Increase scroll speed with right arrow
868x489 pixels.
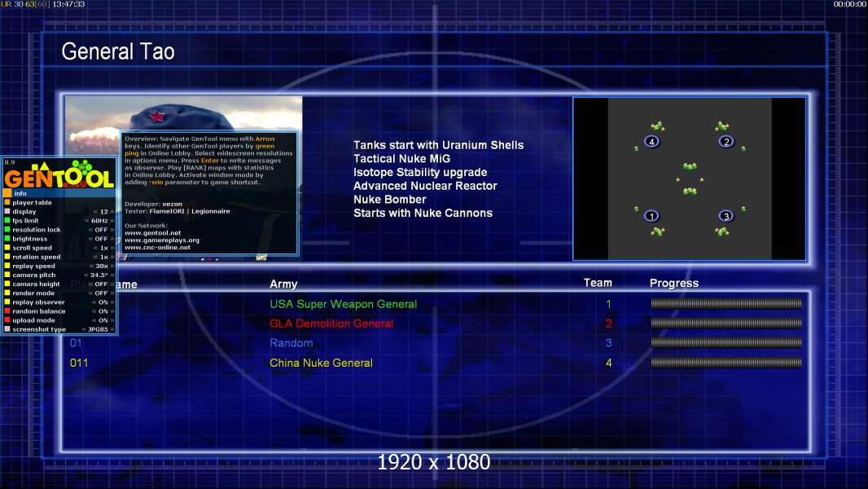coord(112,248)
